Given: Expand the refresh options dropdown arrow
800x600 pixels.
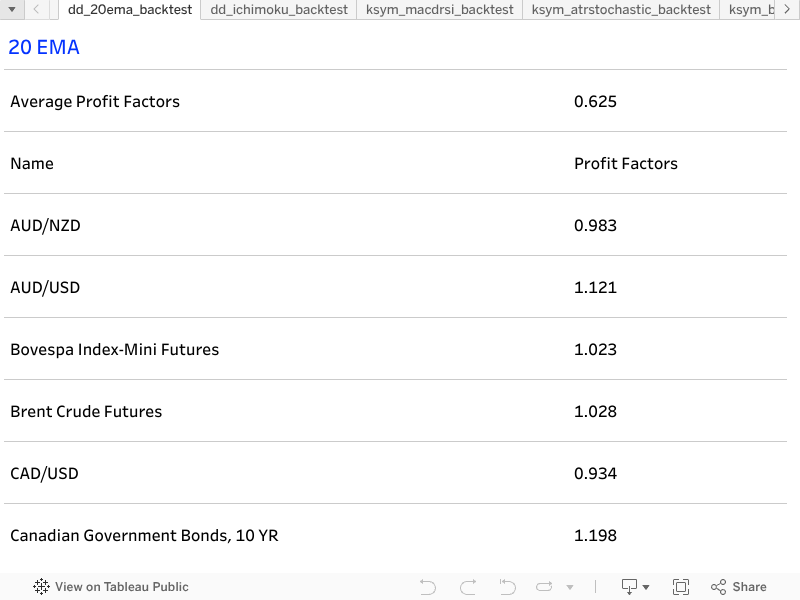Looking at the screenshot, I should [570, 587].
